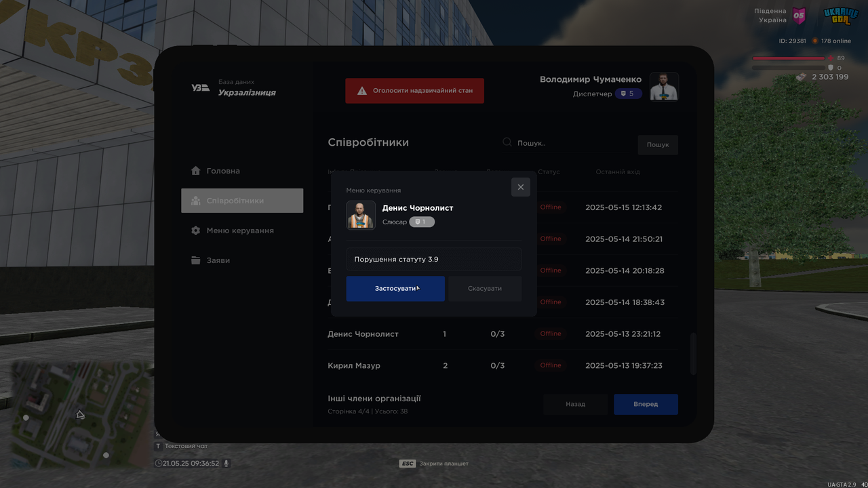Click the armor bar showing 0
This screenshot has height=488, width=868.
tap(789, 68)
